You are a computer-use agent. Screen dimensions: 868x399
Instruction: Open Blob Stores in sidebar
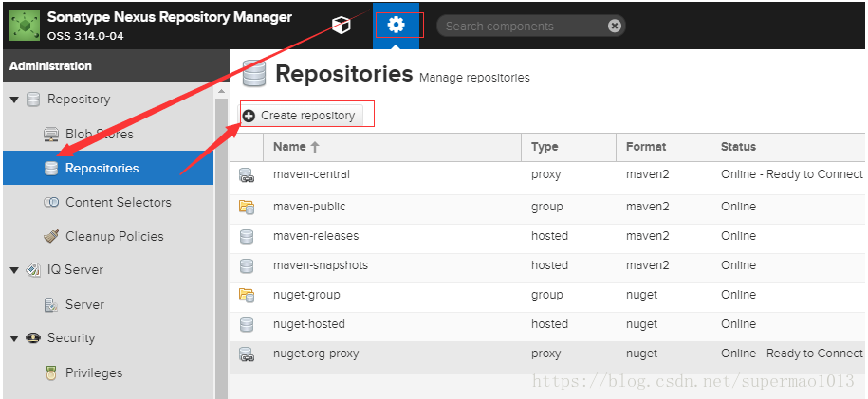coord(99,134)
